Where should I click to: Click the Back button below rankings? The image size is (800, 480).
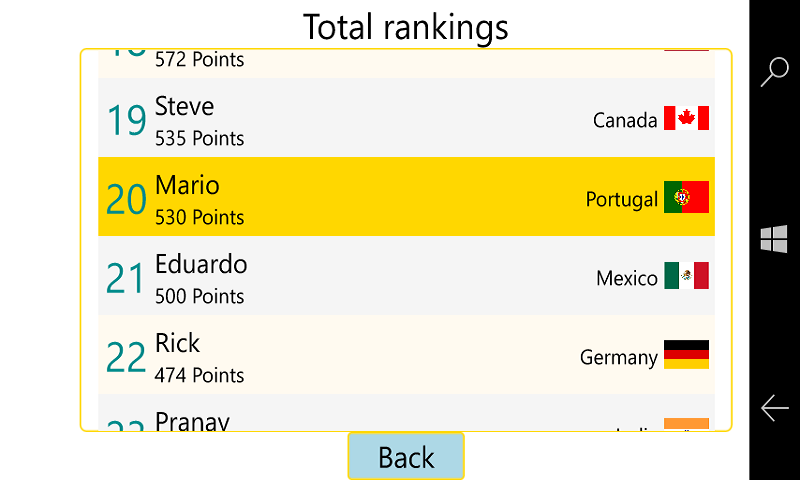tap(406, 457)
